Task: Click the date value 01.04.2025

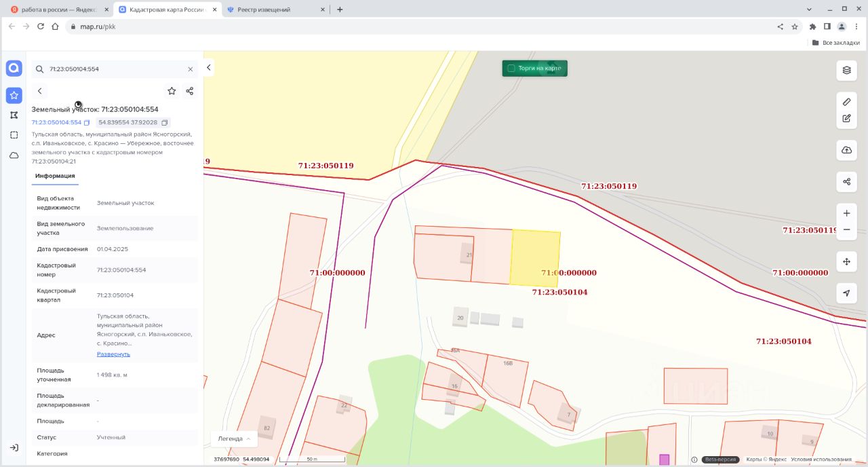Action: coord(113,249)
